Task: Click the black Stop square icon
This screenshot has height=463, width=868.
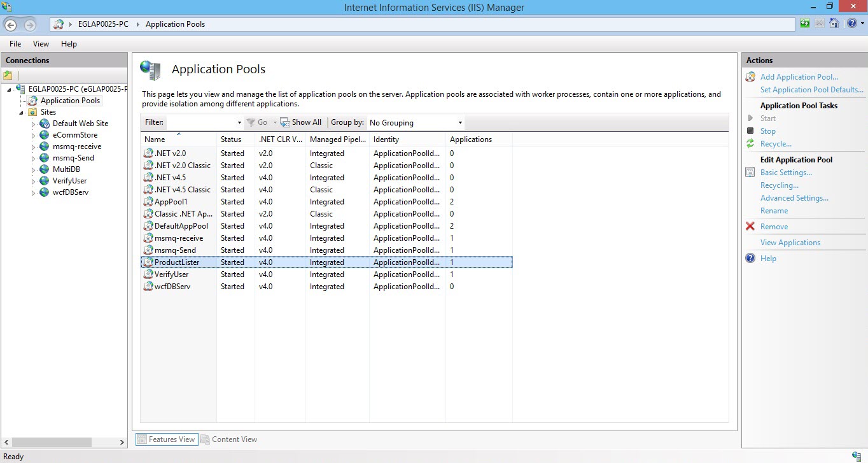Action: [x=750, y=131]
